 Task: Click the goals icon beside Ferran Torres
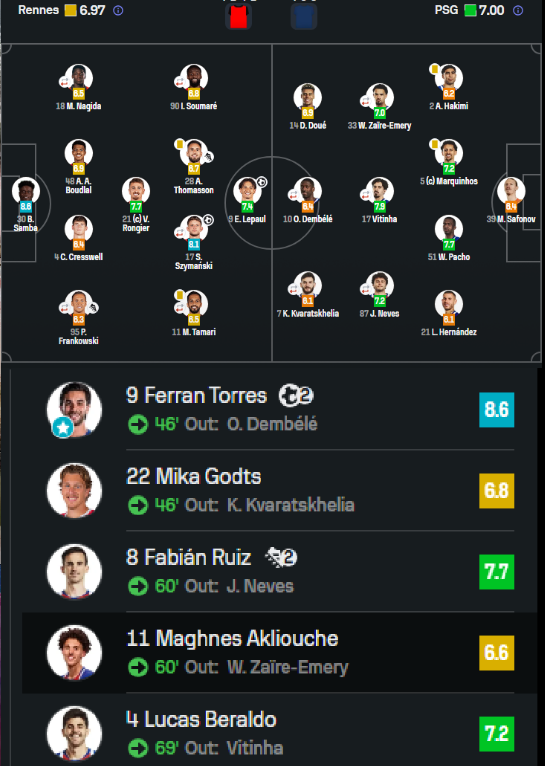pos(296,396)
